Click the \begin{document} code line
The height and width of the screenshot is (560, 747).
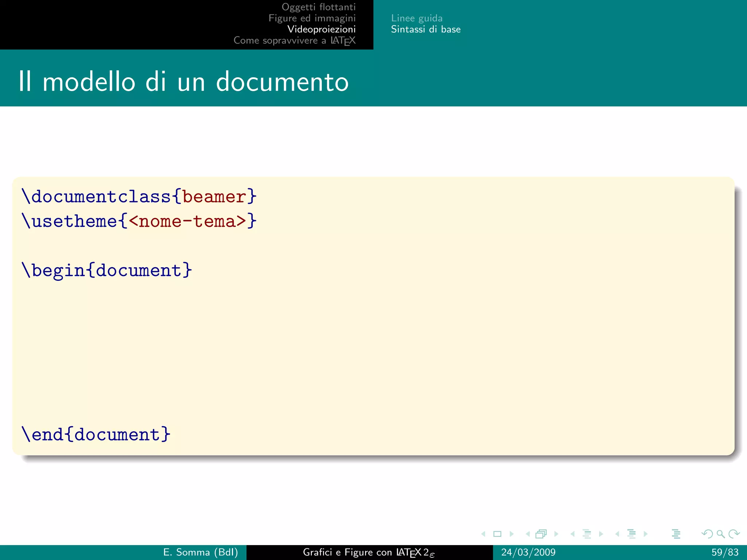click(x=107, y=270)
